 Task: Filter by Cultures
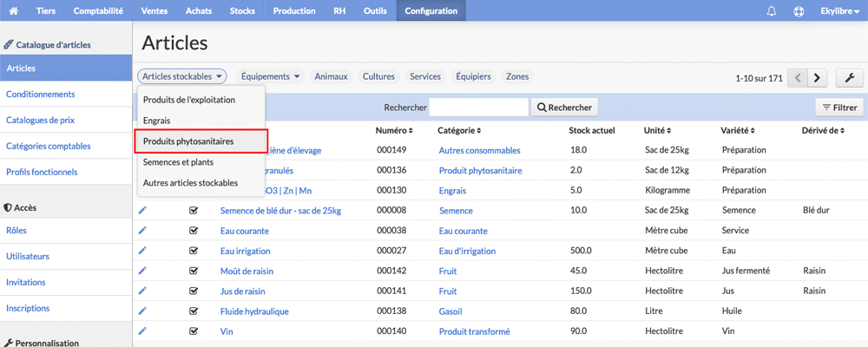coord(378,77)
